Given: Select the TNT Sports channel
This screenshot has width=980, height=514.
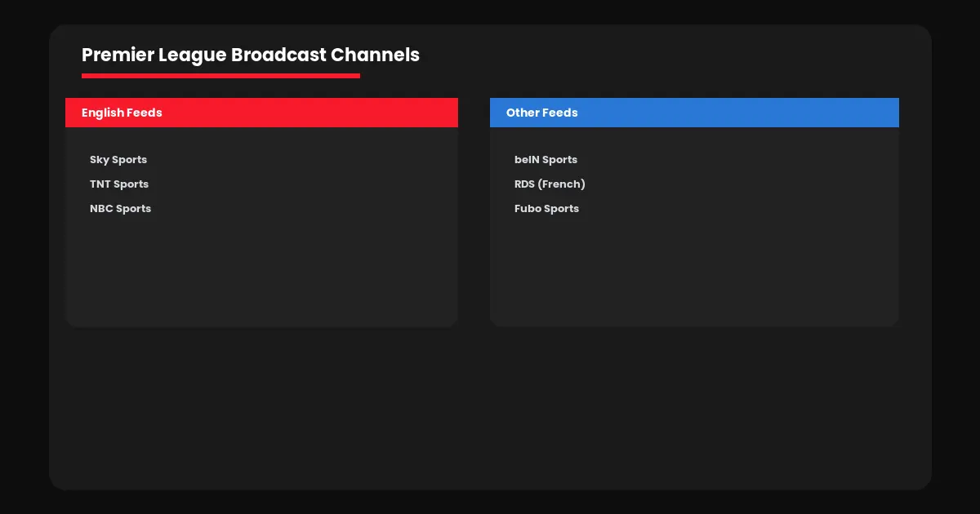Looking at the screenshot, I should coord(119,184).
